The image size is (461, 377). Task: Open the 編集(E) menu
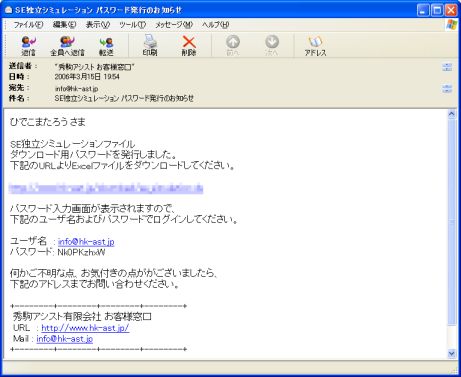(x=64, y=25)
